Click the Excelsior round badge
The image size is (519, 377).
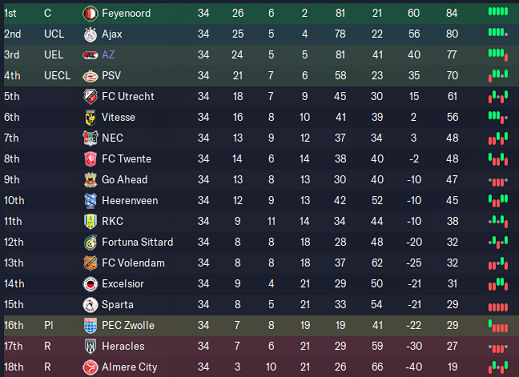point(90,284)
